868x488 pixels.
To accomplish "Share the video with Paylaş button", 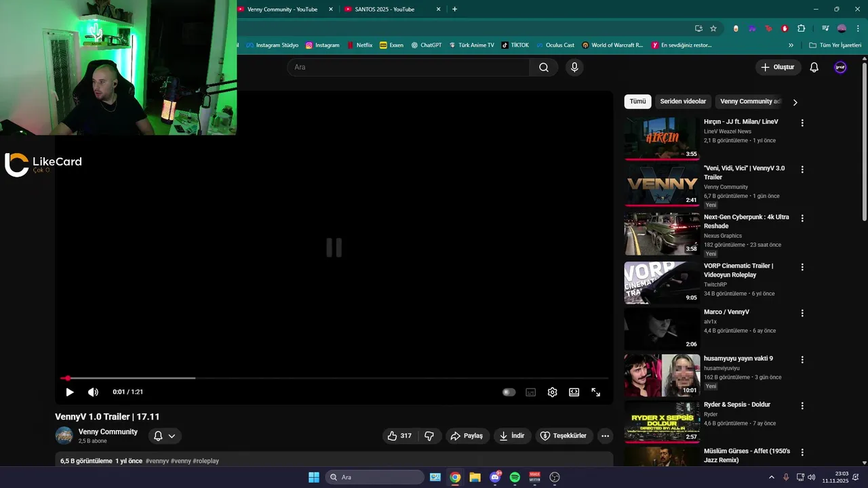I will [x=467, y=436].
